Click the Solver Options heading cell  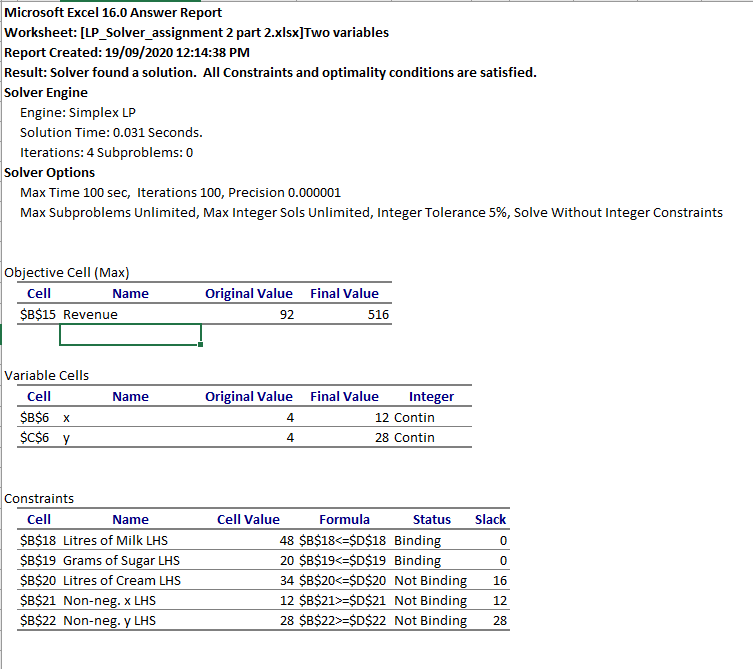pyautogui.click(x=49, y=172)
